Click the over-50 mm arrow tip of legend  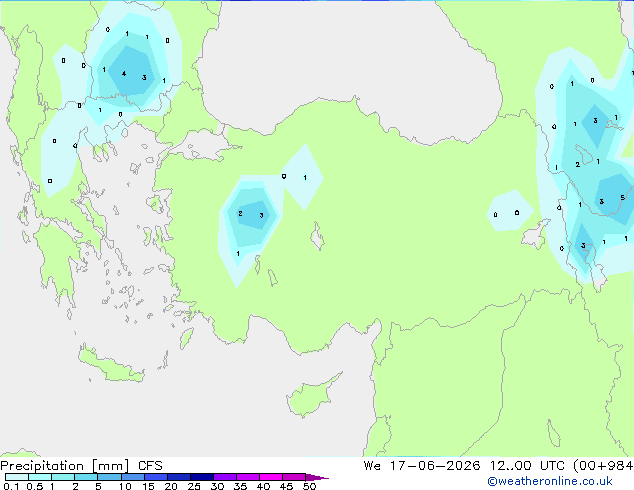point(317,478)
